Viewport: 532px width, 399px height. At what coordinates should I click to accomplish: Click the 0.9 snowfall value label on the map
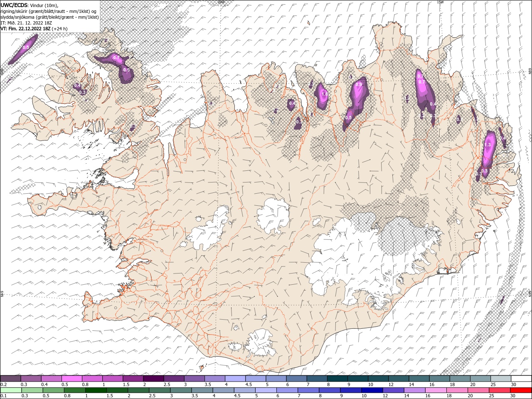click(x=359, y=85)
